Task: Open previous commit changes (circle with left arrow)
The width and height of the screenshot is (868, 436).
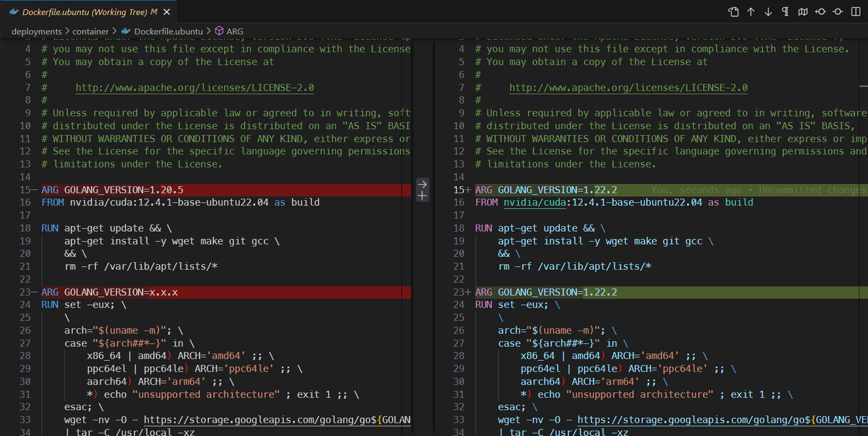Action: click(x=820, y=11)
